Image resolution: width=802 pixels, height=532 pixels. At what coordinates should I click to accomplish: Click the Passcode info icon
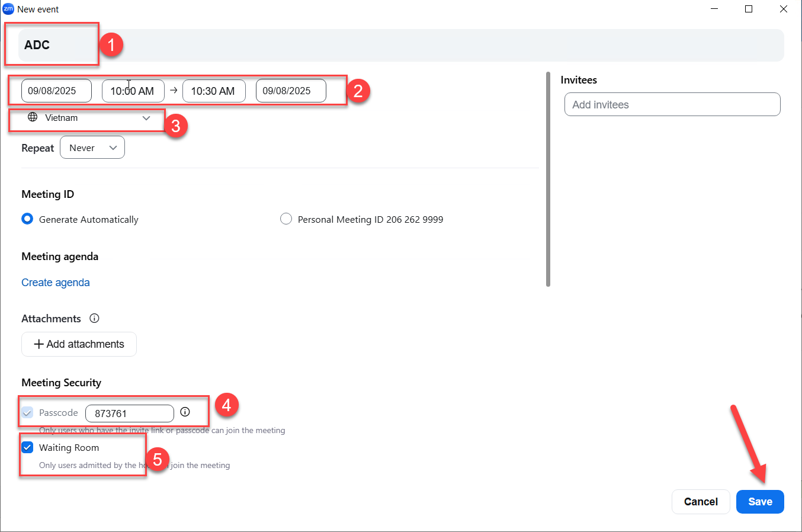point(185,412)
